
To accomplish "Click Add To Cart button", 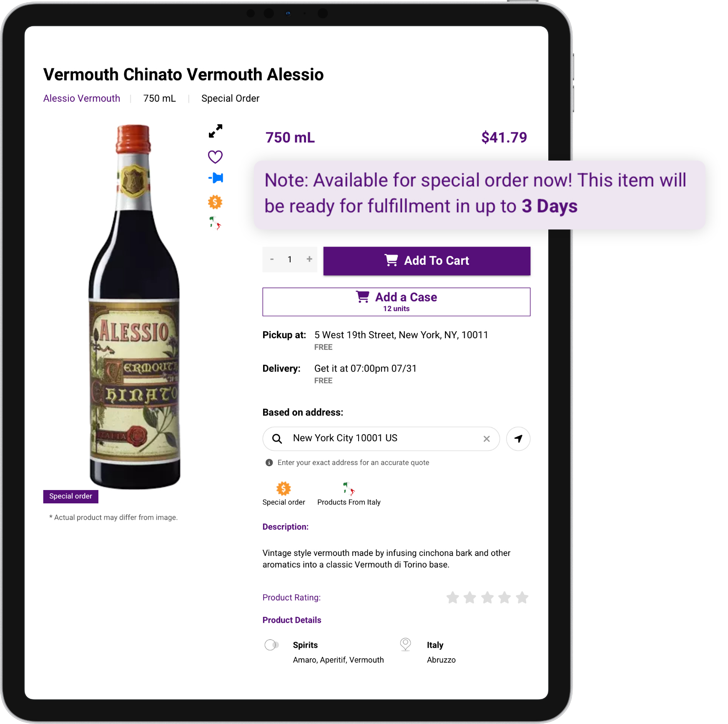I will tap(427, 261).
